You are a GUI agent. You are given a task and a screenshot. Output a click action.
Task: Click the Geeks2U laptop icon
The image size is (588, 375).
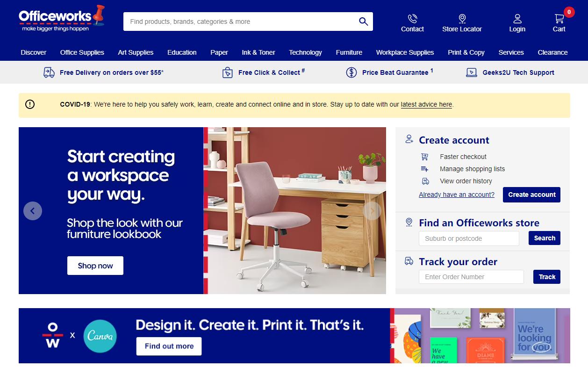click(472, 72)
